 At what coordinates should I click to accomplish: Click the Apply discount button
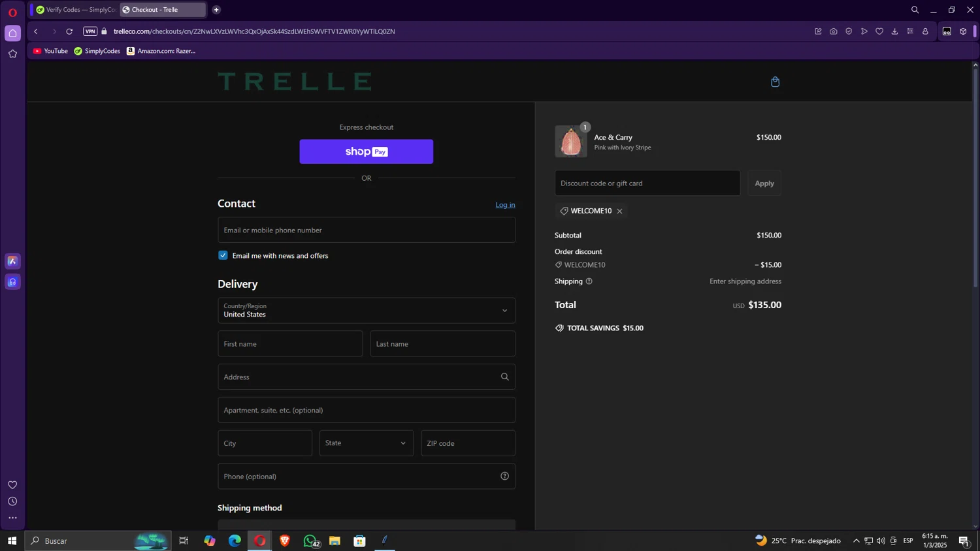(764, 183)
